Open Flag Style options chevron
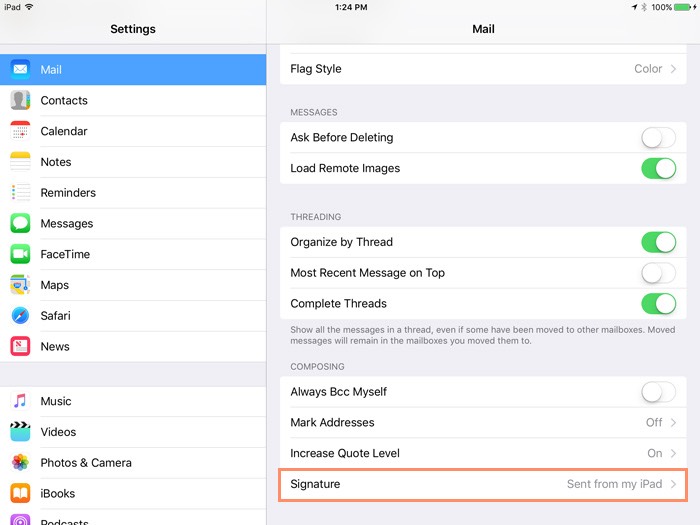 [673, 69]
